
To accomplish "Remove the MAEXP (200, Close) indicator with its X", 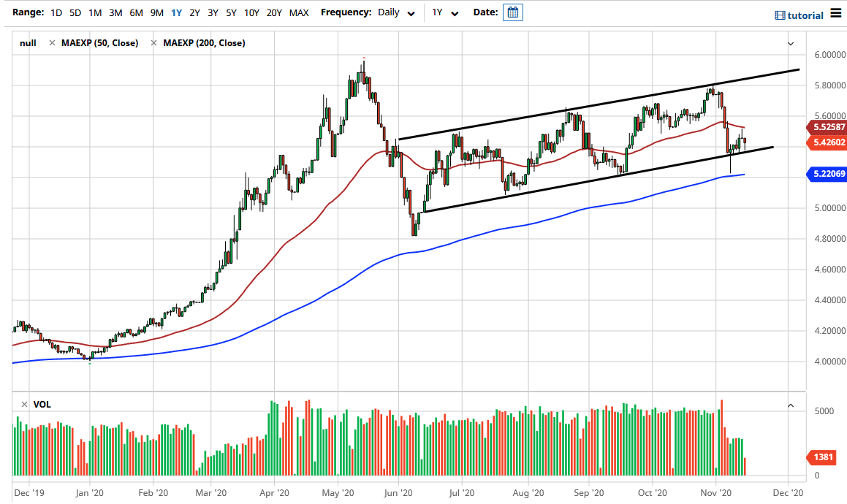I will click(x=153, y=42).
